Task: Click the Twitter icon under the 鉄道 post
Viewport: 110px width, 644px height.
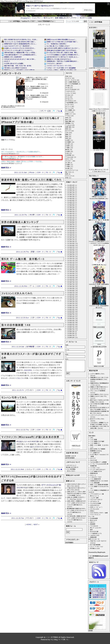Action: [x=54, y=252]
